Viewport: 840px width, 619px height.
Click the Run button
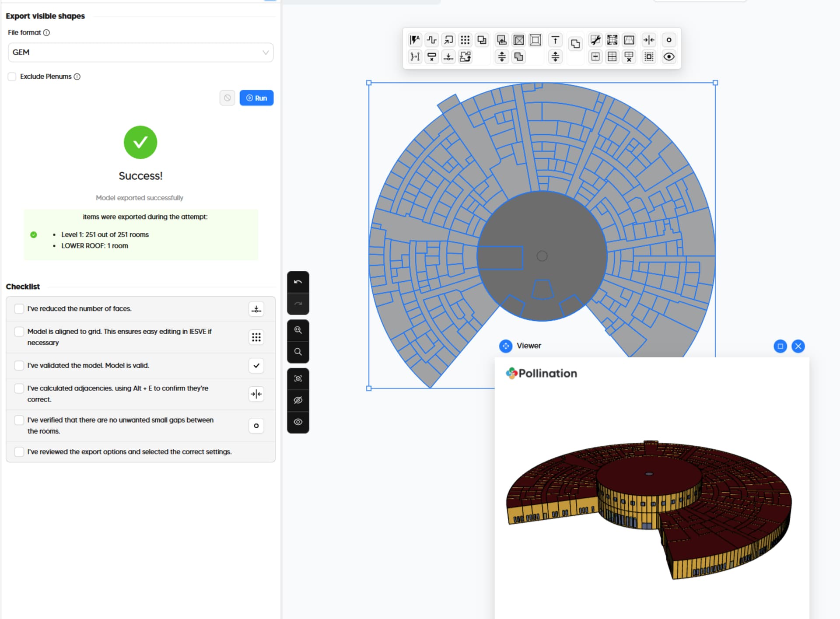(x=256, y=98)
